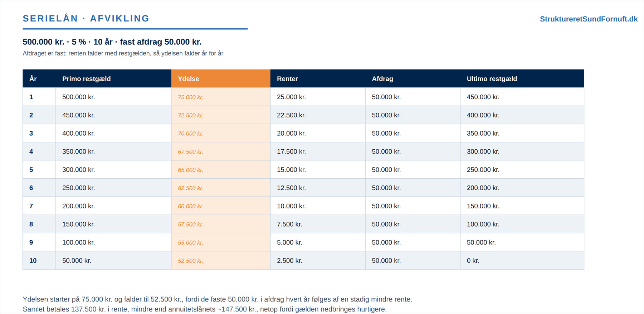Click the Afdrag column header
644x314 pixels.
tap(413, 78)
